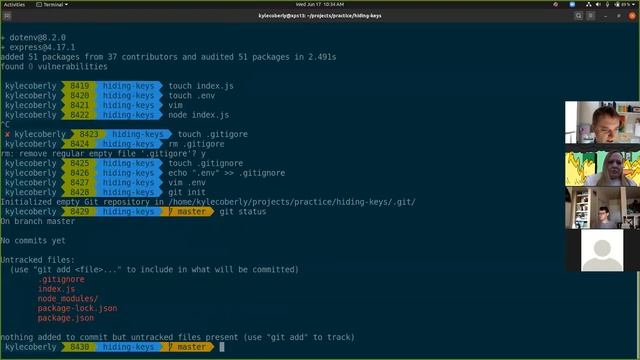Click the 'touch .gitignore' command

click(205, 163)
